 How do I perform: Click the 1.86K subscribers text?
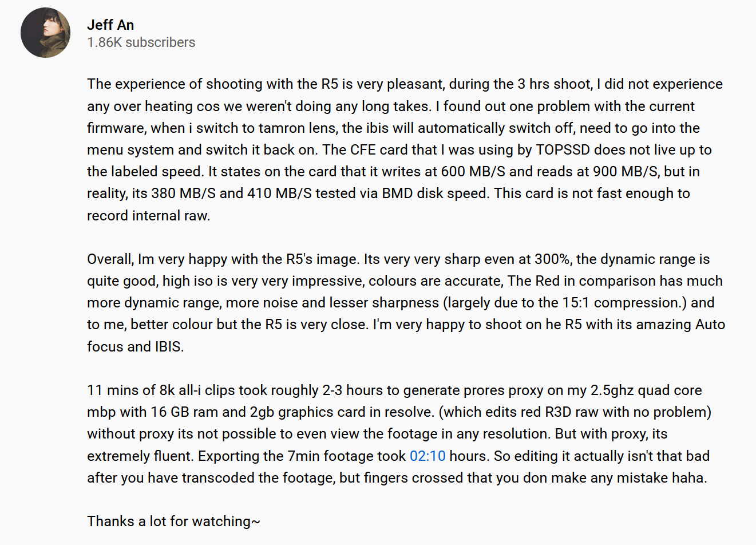coord(141,42)
